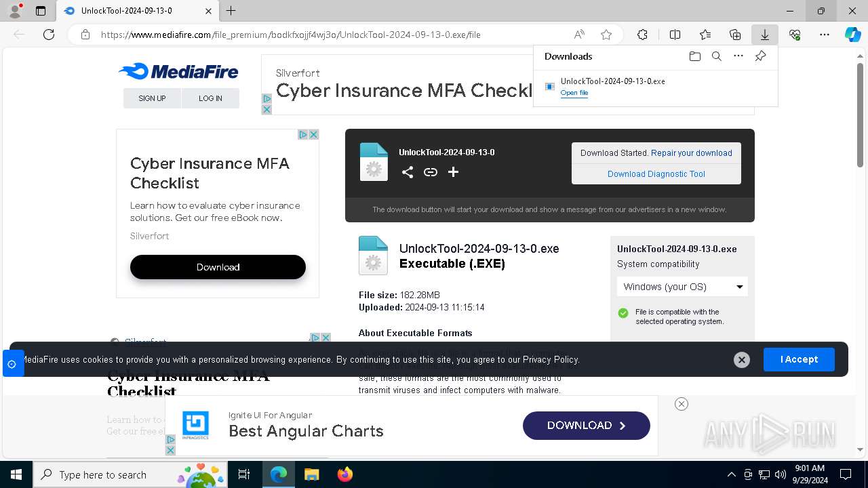Select the UnlockTool-2024-09-13-0 browser tab
The height and width of the screenshot is (488, 868).
137,11
